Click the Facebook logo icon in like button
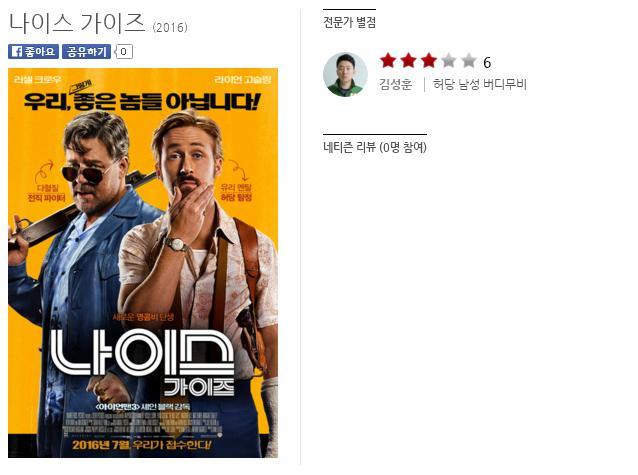 click(x=17, y=52)
